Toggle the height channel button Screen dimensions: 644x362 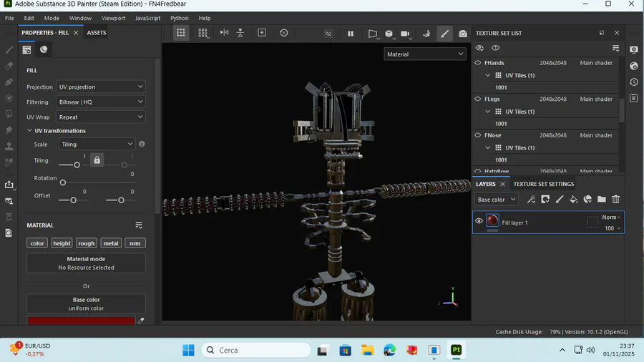pos(62,243)
